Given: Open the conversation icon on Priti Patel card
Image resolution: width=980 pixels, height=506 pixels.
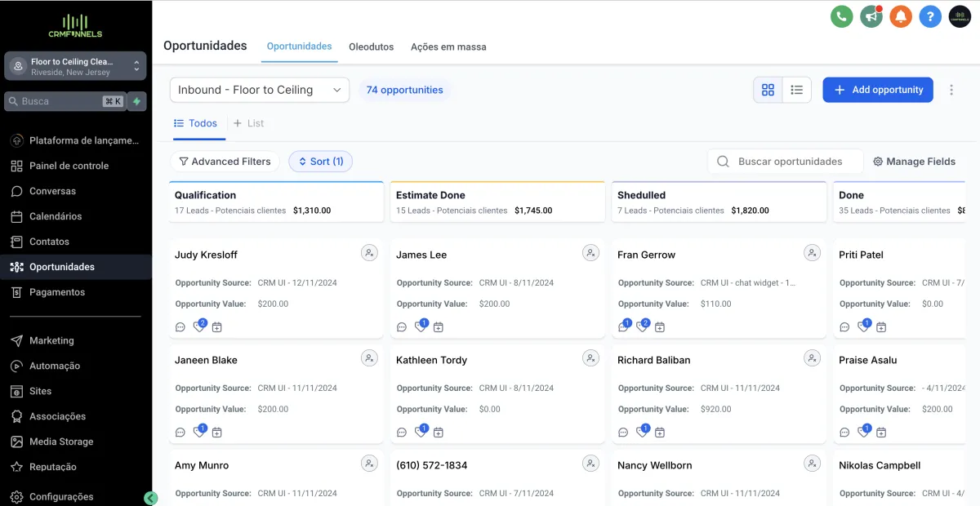Looking at the screenshot, I should click(x=844, y=327).
